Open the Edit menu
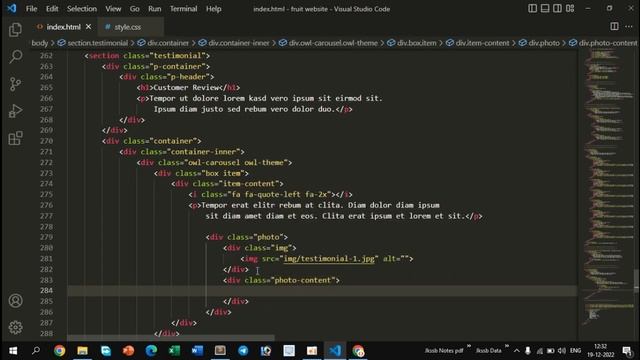640x360 pixels. pyautogui.click(x=52, y=9)
